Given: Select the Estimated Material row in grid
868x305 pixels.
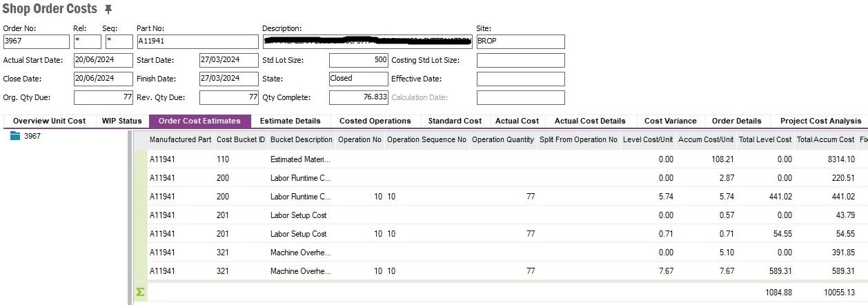Looking at the screenshot, I should pos(300,159).
